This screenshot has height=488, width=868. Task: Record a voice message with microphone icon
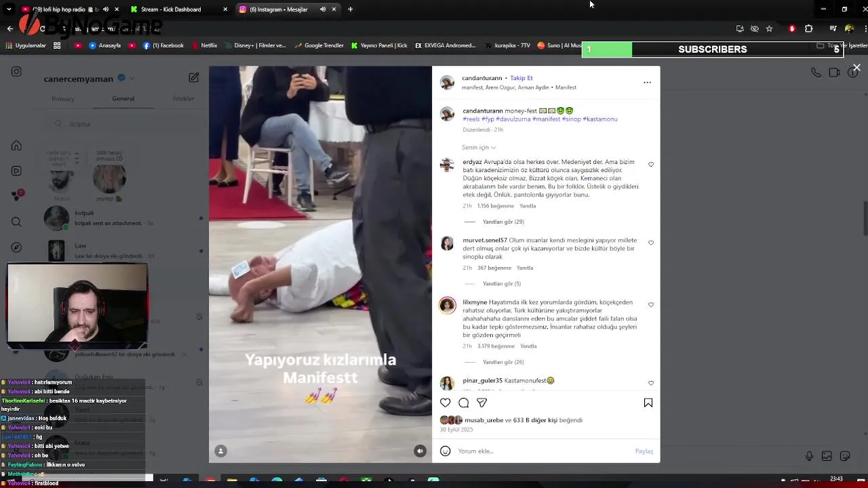pyautogui.click(x=809, y=456)
